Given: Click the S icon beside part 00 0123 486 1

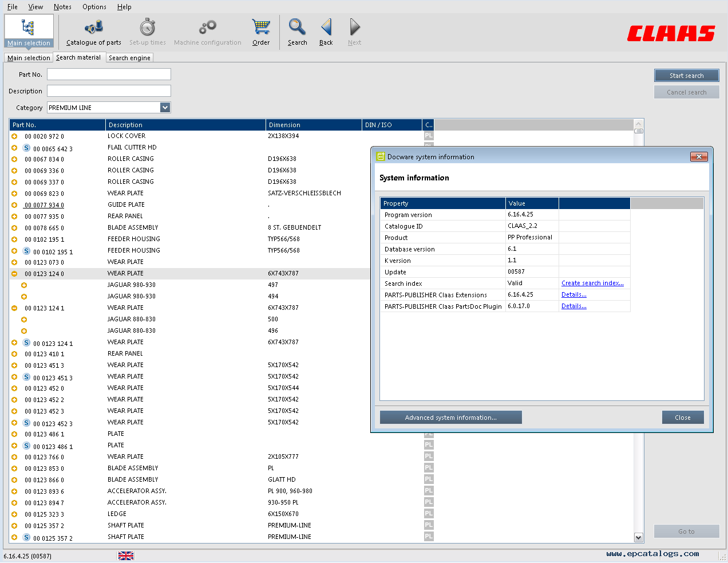Looking at the screenshot, I should pos(26,446).
